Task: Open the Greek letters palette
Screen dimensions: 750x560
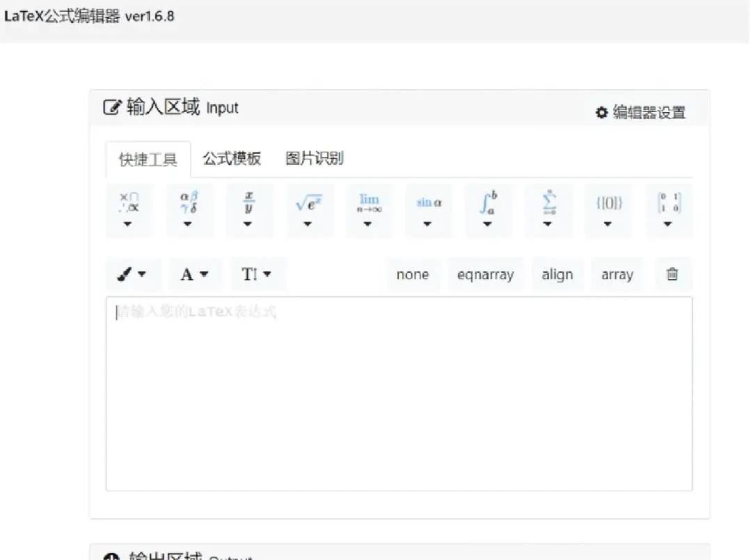Action: (188, 202)
